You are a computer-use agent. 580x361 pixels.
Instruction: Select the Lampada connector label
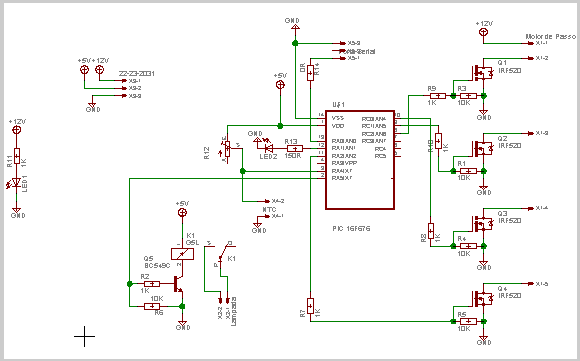coord(233,311)
